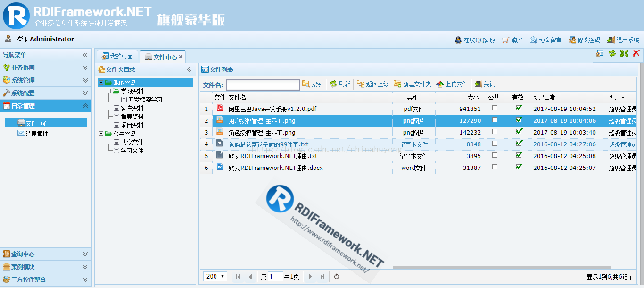
Task: Click the pager next page arrow
Action: coord(310,277)
